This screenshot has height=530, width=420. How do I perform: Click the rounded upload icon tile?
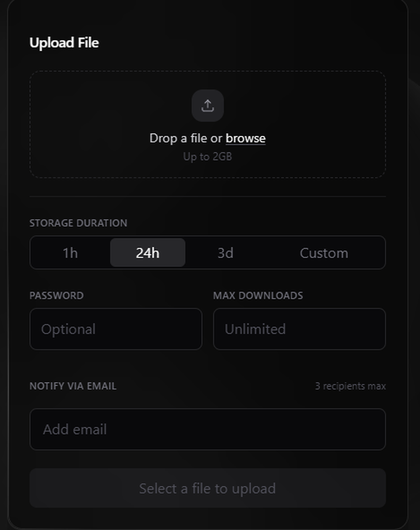(x=207, y=106)
